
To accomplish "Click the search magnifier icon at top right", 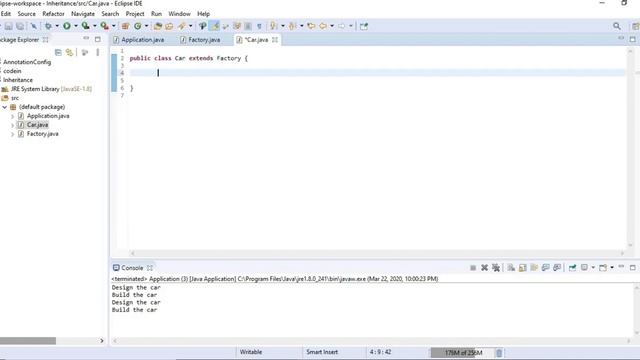I will [x=617, y=26].
